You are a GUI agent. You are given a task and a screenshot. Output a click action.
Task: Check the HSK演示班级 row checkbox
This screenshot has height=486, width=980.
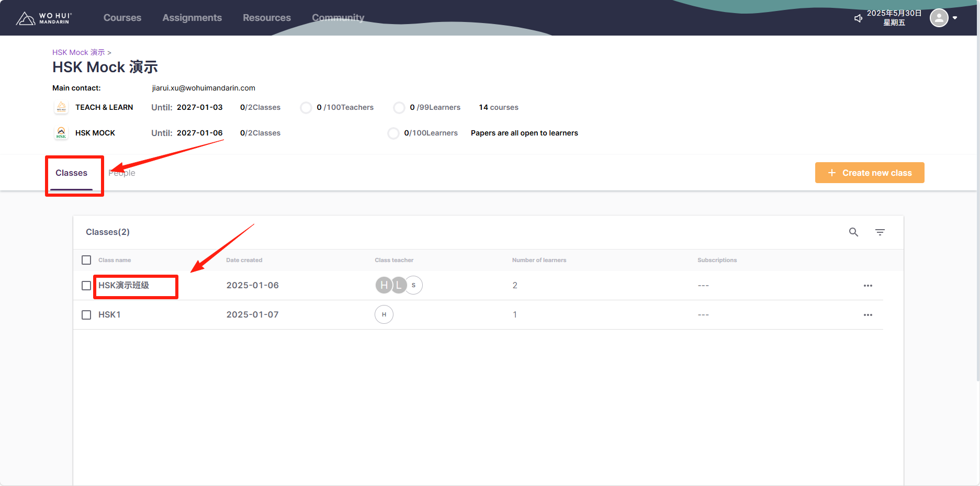[86, 286]
